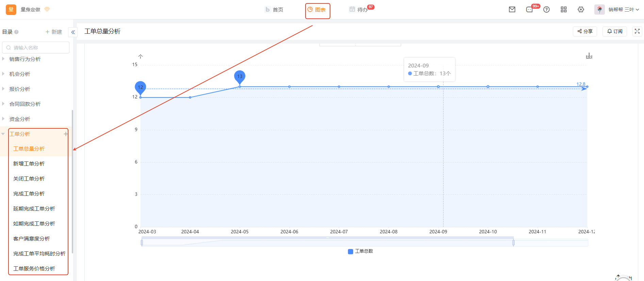
Task: Open the settings gear icon
Action: click(x=581, y=10)
